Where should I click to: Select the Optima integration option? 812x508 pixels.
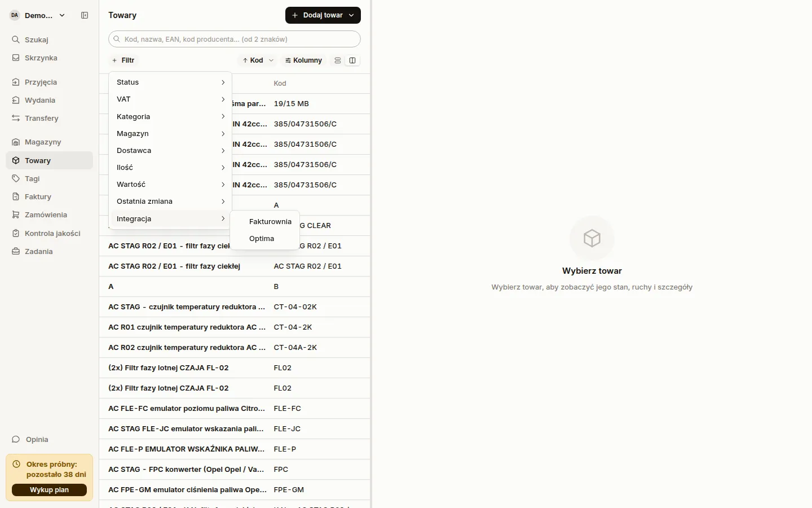coord(264,238)
